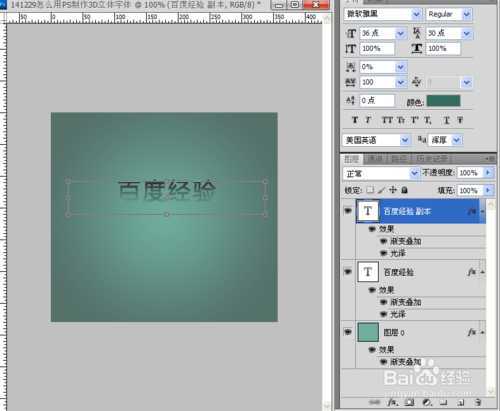Switch to the 路径 tab
Screen dimensions: 500x411
[x=399, y=159]
